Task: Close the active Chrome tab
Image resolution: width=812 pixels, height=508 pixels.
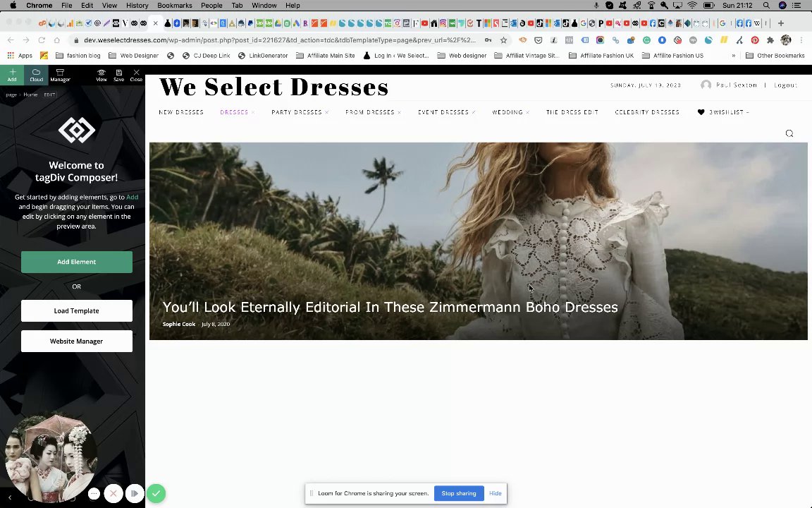Action: [x=155, y=23]
